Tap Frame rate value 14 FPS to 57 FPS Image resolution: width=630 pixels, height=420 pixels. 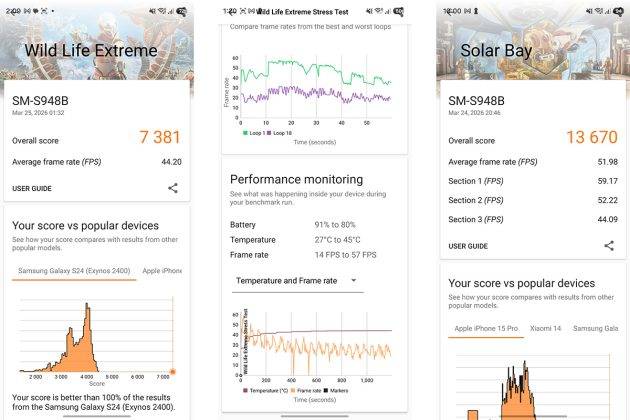click(x=346, y=255)
